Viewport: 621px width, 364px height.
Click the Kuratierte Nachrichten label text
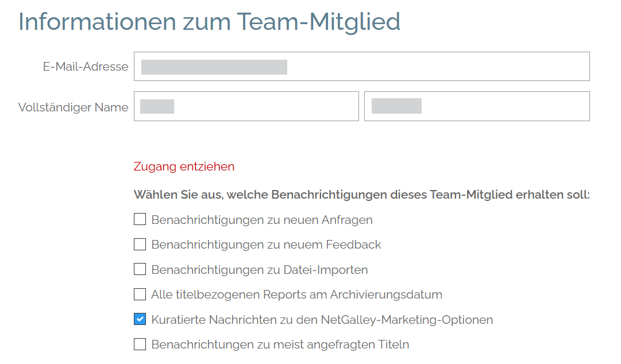pos(322,320)
